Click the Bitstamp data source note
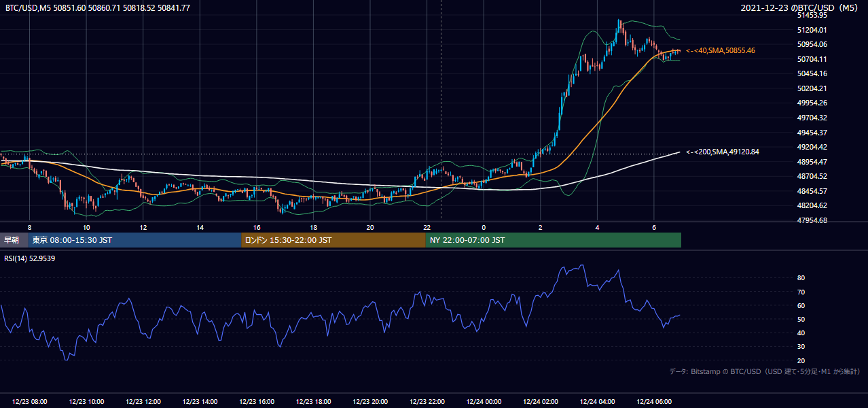This screenshot has height=408, width=868. click(765, 372)
